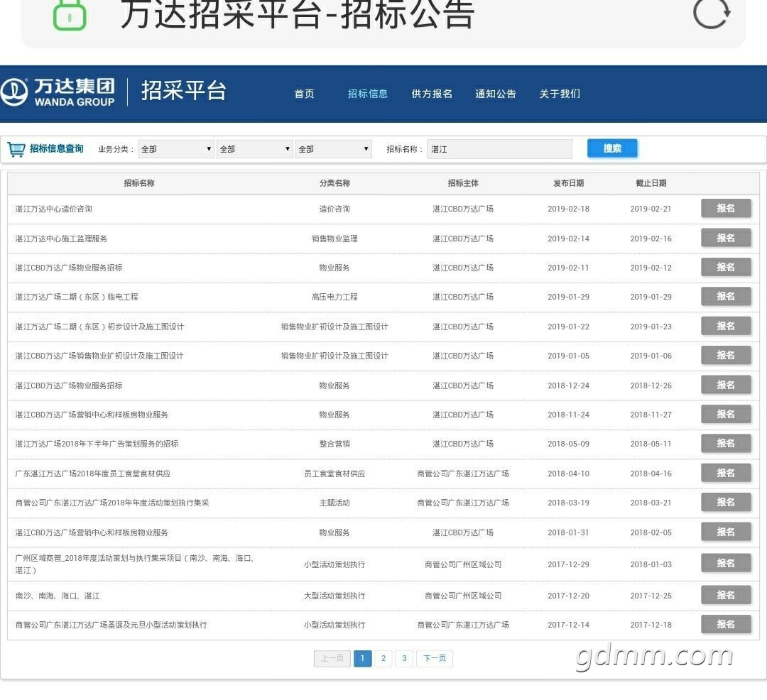Click the 高压电力工程 category cell

(x=334, y=297)
